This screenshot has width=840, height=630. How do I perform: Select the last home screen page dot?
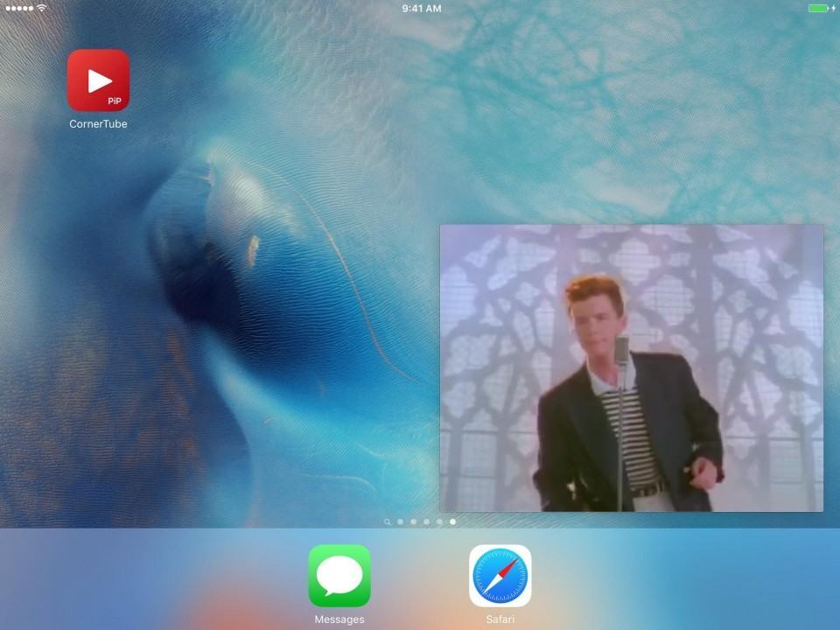tap(452, 522)
